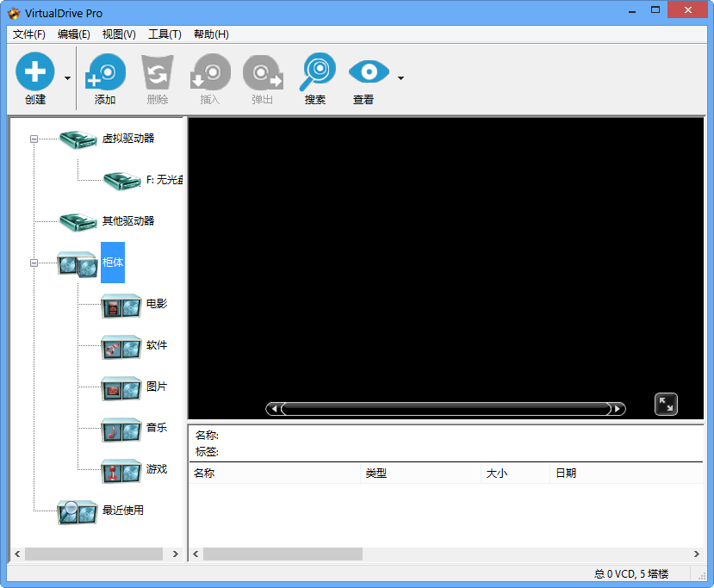Click the preview area's horizontal scrollbar right arrow
Screen dimensions: 714x588
[x=618, y=408]
